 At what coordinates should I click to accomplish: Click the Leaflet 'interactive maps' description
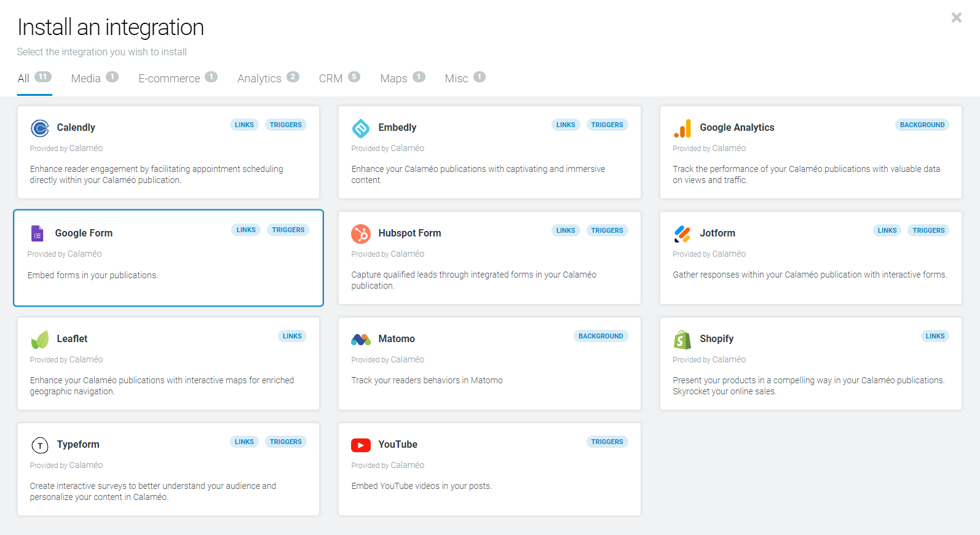point(162,386)
